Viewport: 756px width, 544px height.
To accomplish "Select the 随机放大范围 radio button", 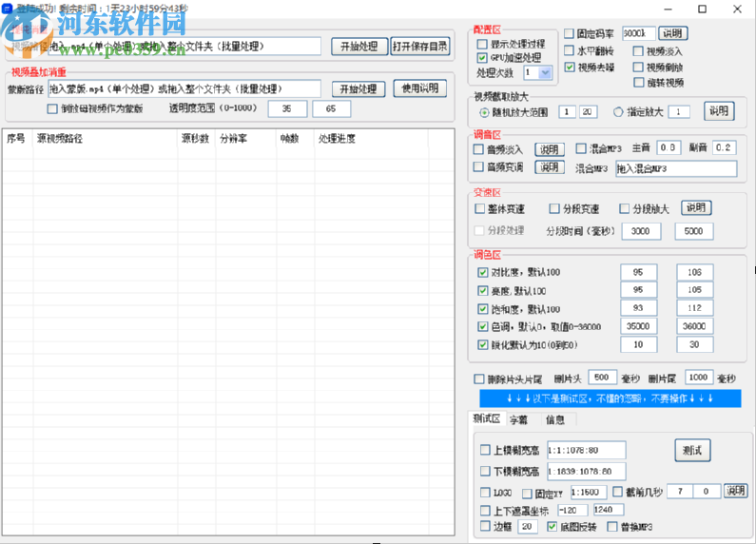I will click(x=483, y=112).
